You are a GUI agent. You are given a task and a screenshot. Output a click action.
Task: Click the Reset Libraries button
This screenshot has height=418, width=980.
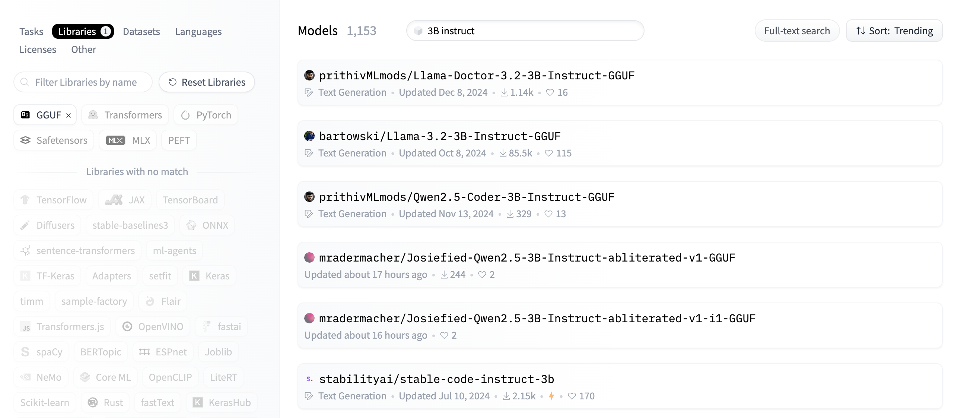click(x=207, y=82)
